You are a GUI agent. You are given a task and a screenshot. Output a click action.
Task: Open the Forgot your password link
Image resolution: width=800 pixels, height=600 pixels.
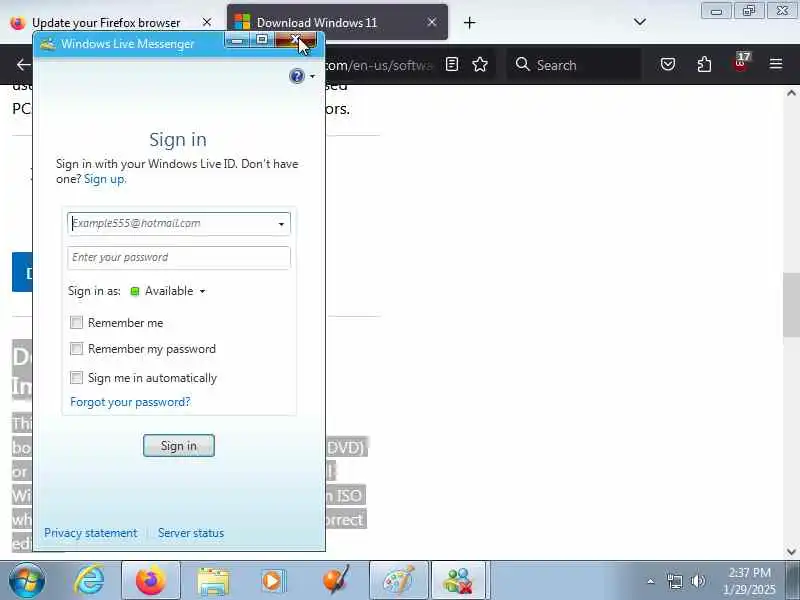pyautogui.click(x=130, y=402)
